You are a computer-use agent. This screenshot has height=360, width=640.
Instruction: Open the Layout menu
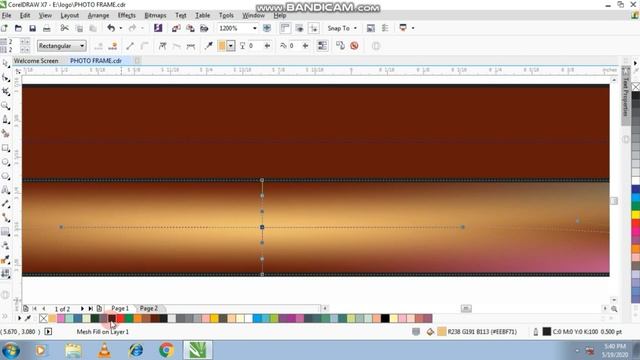click(x=69, y=16)
